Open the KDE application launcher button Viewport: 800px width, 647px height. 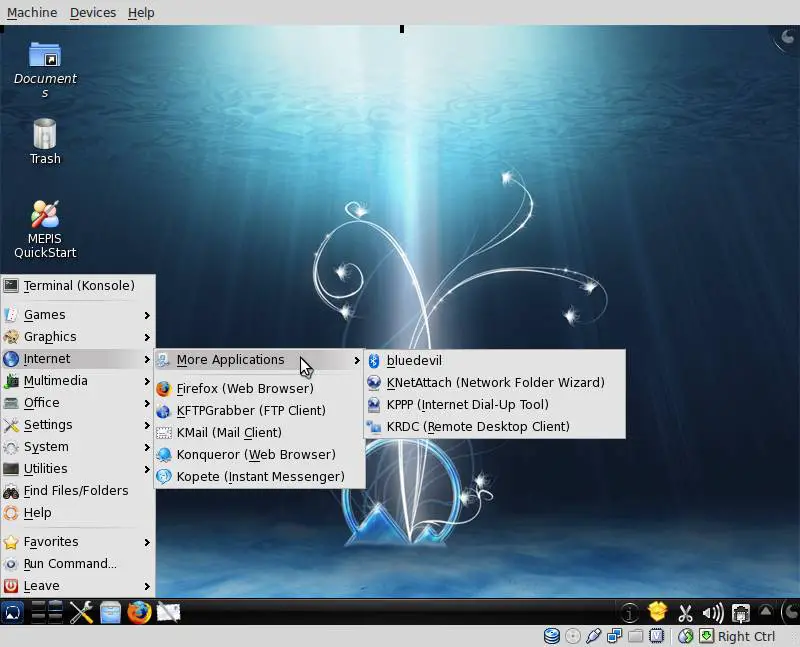coord(12,612)
